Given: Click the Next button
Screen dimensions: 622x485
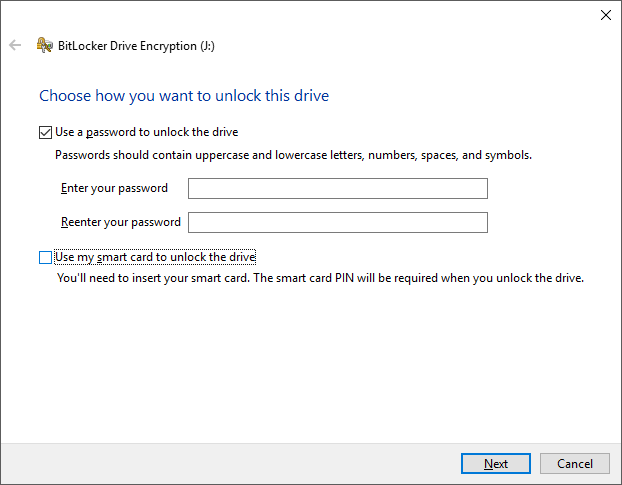Looking at the screenshot, I should click(495, 464).
